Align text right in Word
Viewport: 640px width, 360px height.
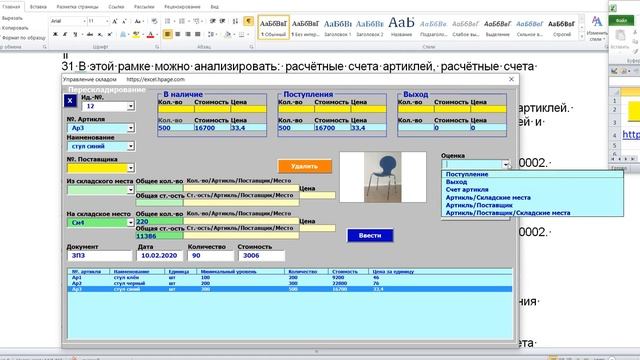(188, 35)
